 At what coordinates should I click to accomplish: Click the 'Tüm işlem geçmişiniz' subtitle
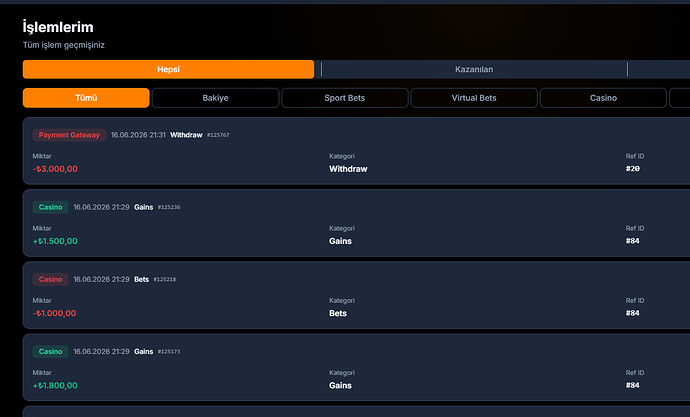pyautogui.click(x=64, y=45)
